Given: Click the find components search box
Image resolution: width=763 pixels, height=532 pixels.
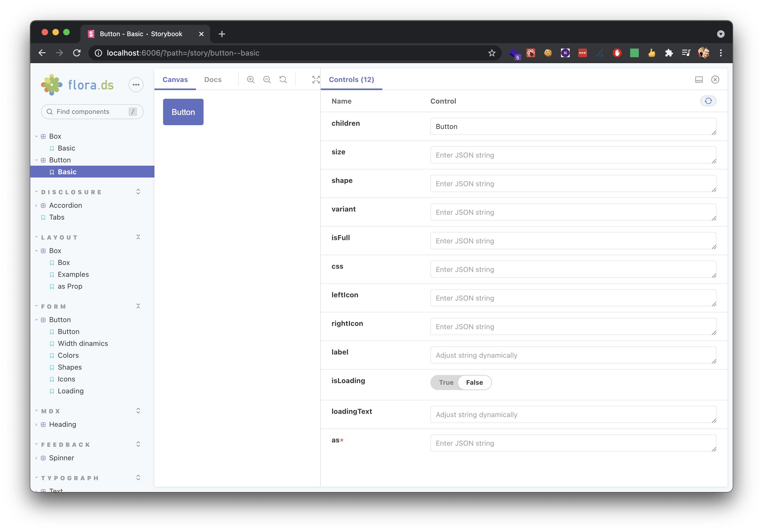Looking at the screenshot, I should tap(92, 112).
